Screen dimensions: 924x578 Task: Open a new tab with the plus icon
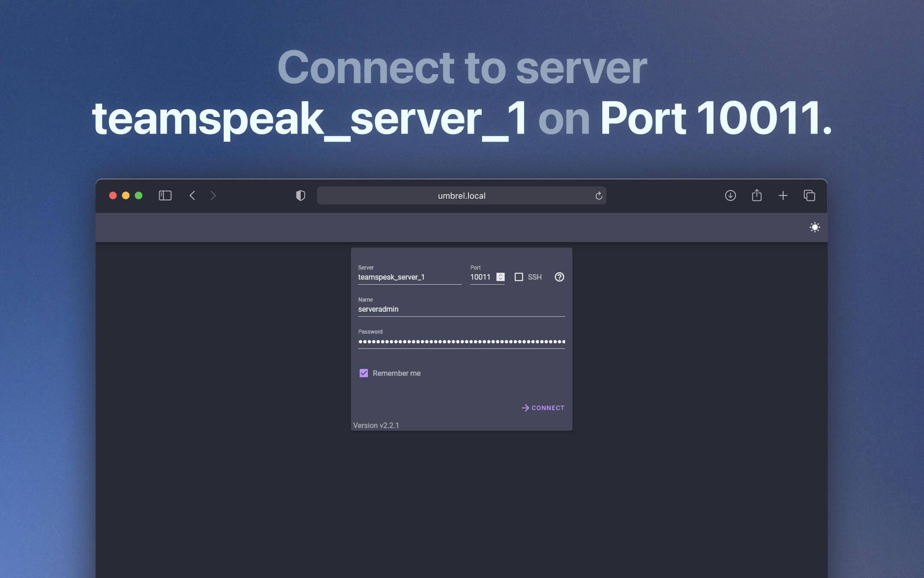point(783,196)
